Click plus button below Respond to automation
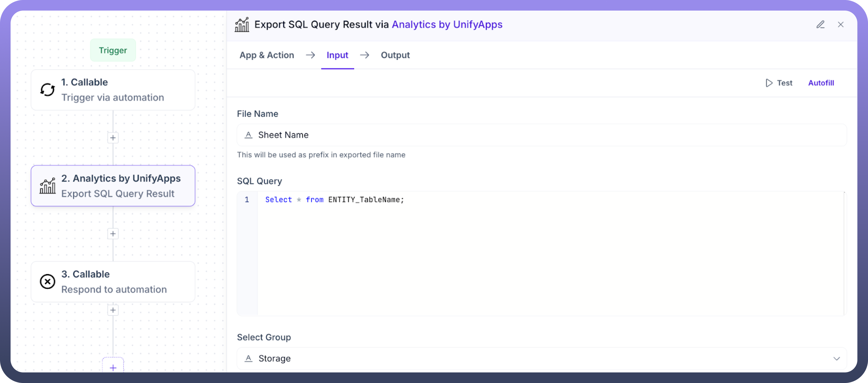This screenshot has height=383, width=868. [x=113, y=310]
